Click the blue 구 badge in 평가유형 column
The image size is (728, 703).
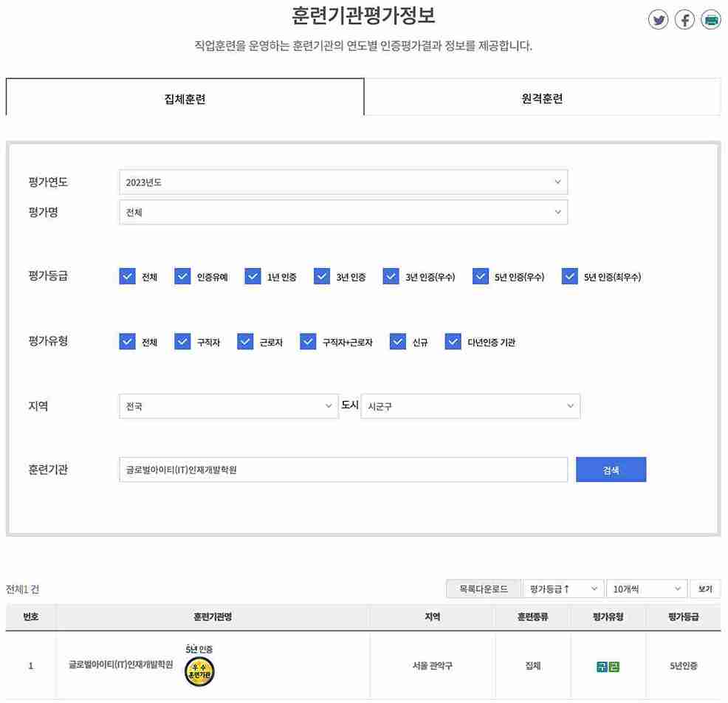coord(600,666)
